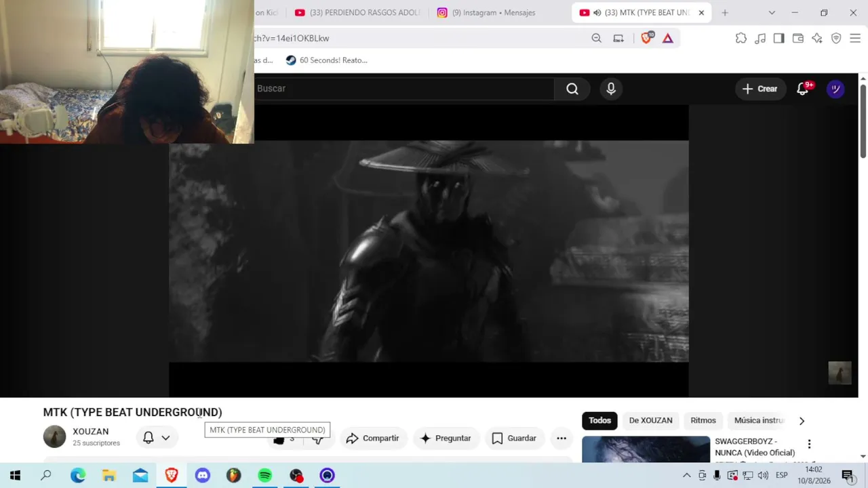Close the MTK YouTube tab
This screenshot has width=868, height=488.
pyautogui.click(x=701, y=13)
